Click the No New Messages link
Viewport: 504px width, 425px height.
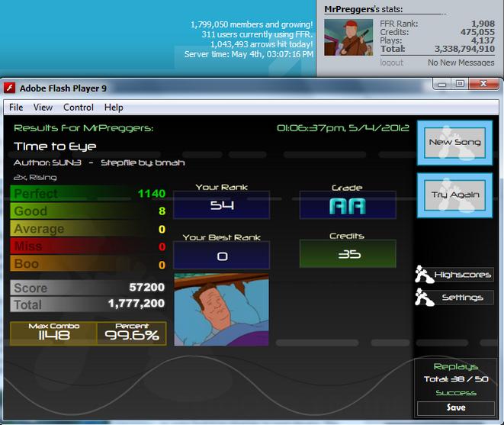[x=461, y=63]
